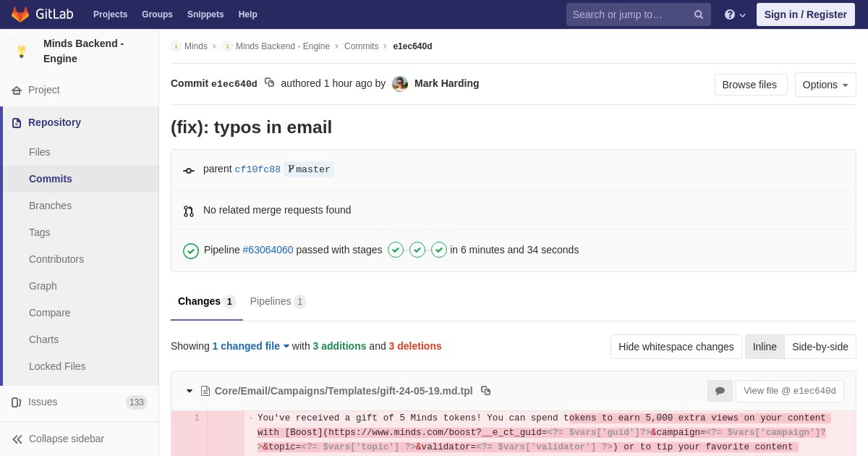Open Minds Backend - Engine breadcrumb link
This screenshot has height=456, width=868.
(x=283, y=46)
